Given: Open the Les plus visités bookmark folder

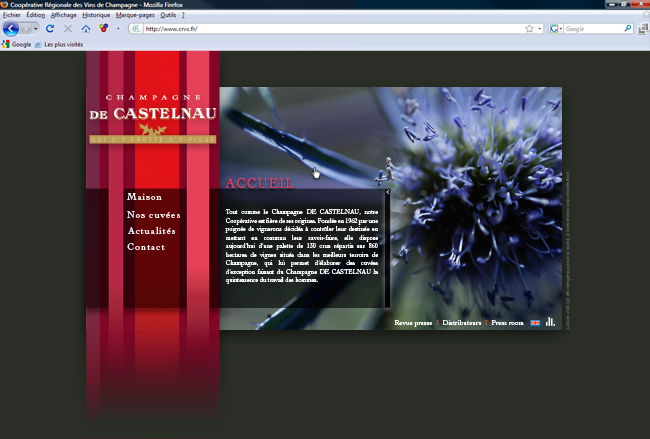Looking at the screenshot, I should click(x=59, y=44).
